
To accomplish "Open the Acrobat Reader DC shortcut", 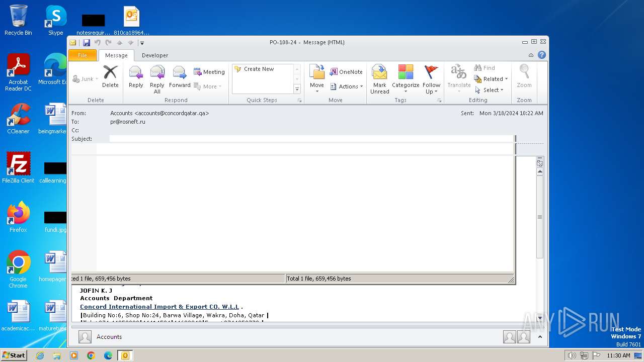I will coord(18,73).
